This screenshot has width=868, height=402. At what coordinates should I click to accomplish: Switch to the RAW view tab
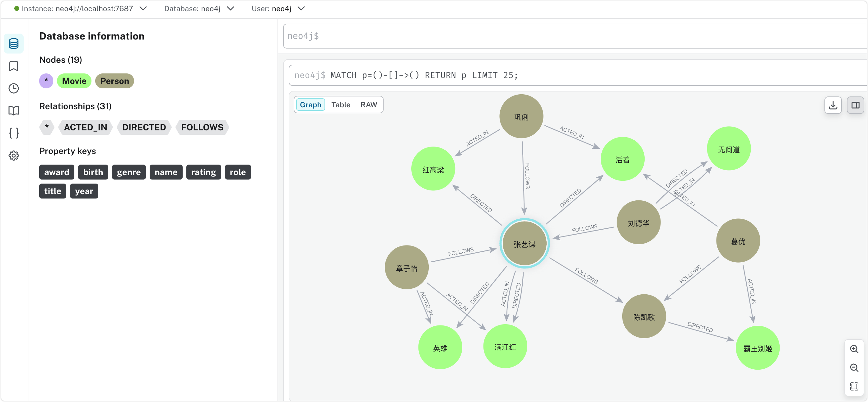tap(369, 105)
